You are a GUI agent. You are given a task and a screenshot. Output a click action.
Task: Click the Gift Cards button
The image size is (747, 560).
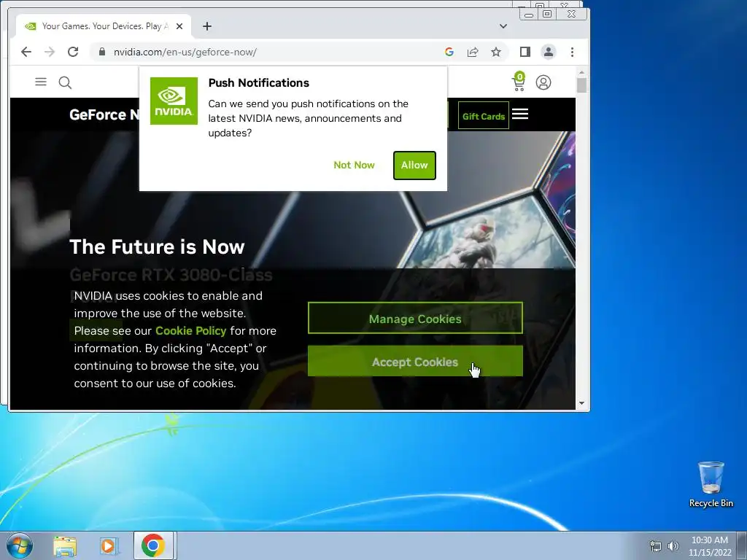(x=484, y=116)
